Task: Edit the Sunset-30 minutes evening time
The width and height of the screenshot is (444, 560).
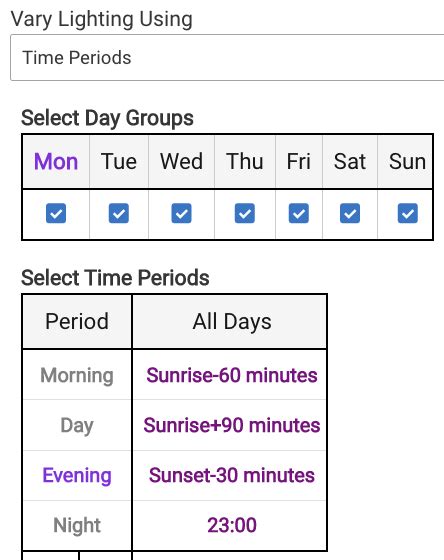Action: (232, 475)
